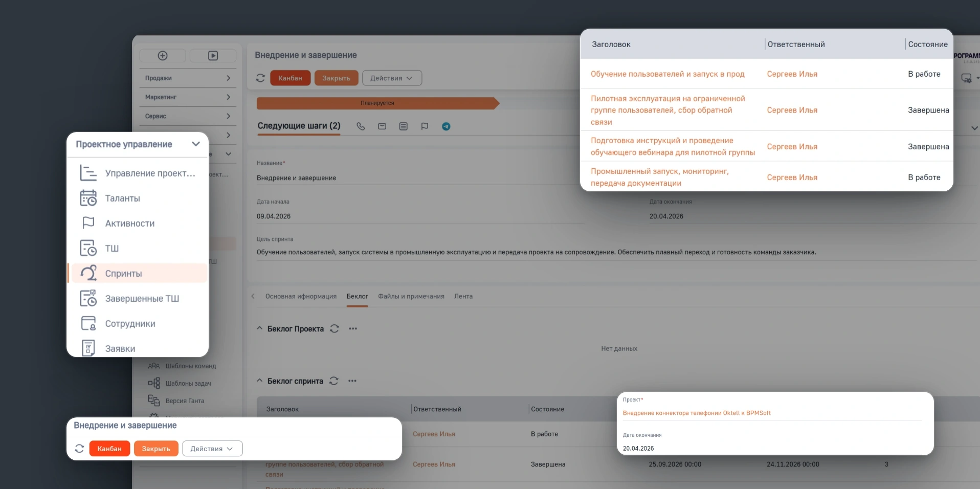The image size is (980, 489).
Task: Click the play icon button above the sidebar
Action: (x=213, y=56)
